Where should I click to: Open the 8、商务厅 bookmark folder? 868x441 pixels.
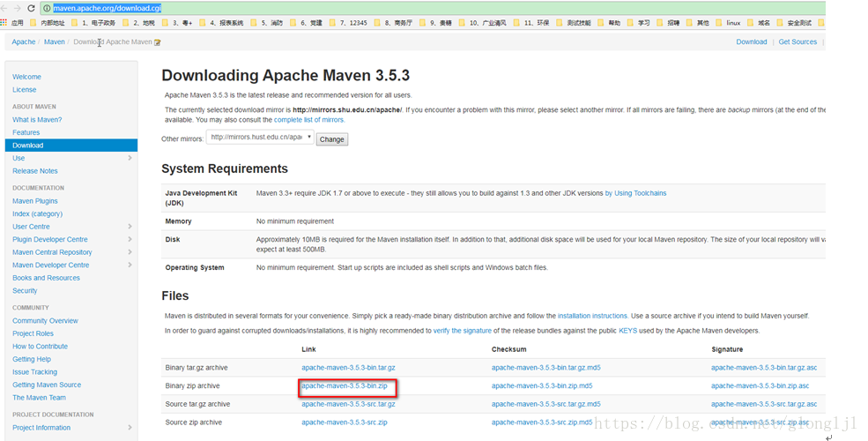pos(394,23)
